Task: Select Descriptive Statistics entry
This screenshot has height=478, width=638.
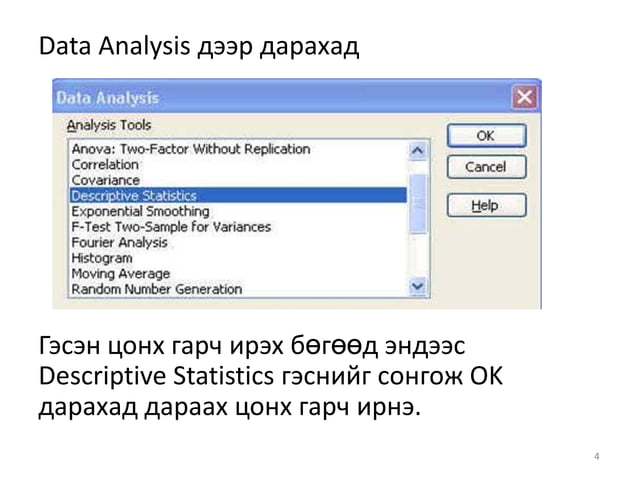Action: tap(238, 195)
